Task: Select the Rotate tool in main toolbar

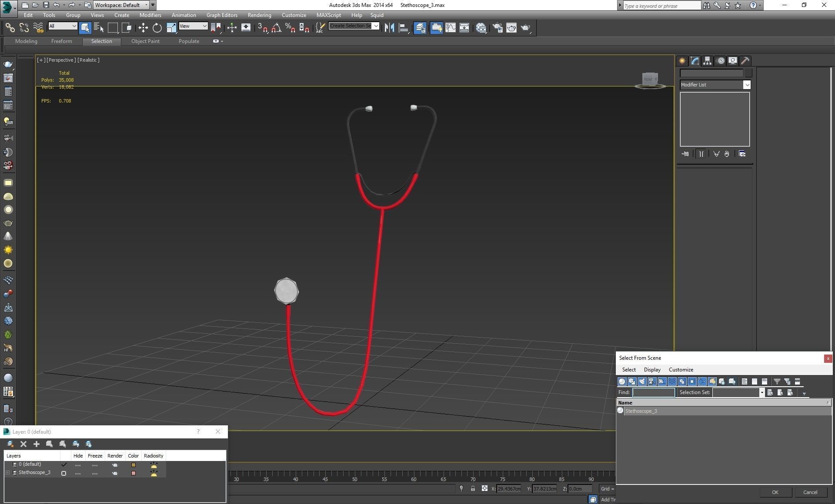Action: (157, 28)
